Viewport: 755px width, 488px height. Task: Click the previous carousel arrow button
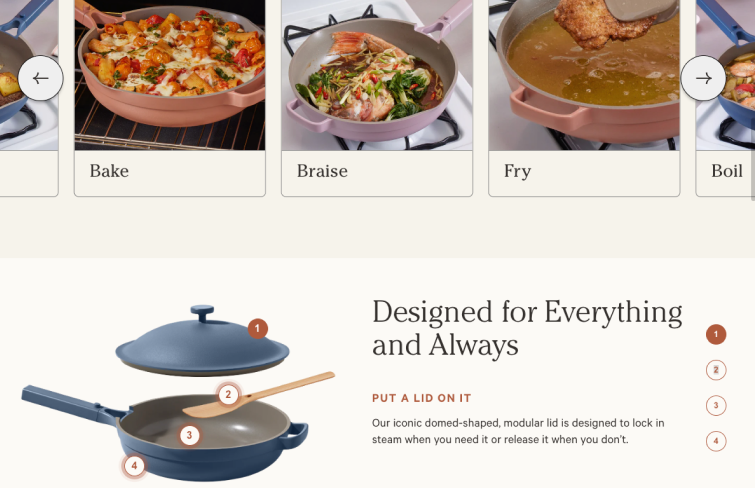click(x=40, y=78)
